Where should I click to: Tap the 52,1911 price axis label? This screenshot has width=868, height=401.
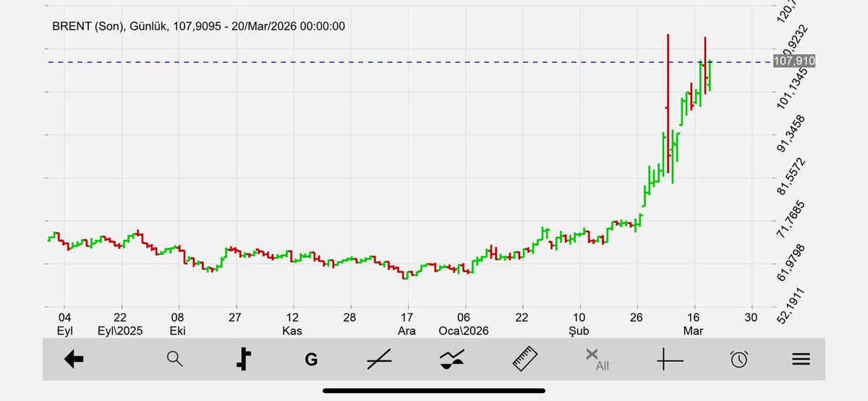[790, 306]
